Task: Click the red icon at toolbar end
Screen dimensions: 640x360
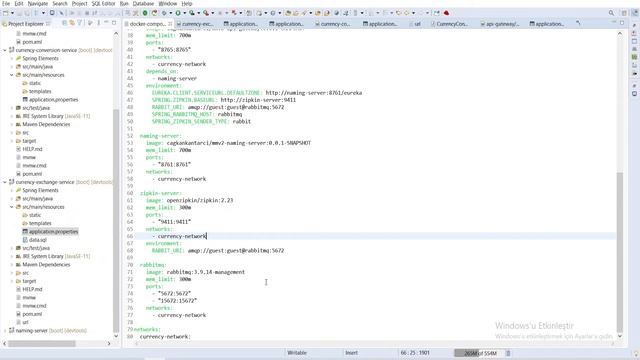Action: pyautogui.click(x=447, y=13)
